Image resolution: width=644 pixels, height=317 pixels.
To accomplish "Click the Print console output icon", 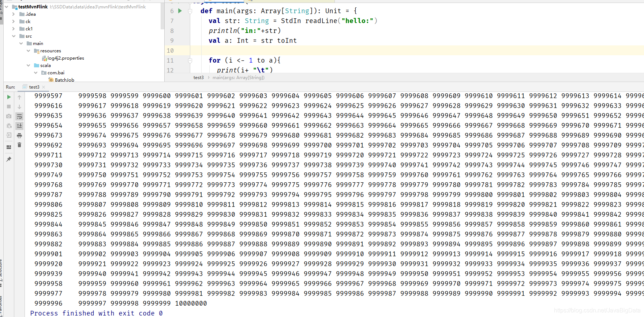I will coord(19,135).
